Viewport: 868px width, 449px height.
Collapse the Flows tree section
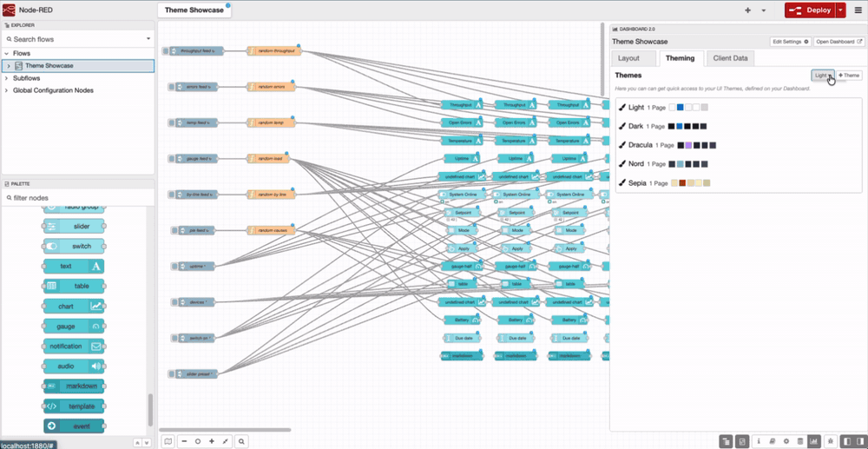point(7,54)
